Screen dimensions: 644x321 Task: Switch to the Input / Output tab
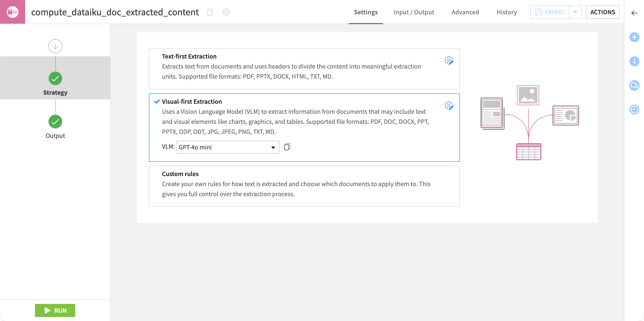[x=414, y=12]
